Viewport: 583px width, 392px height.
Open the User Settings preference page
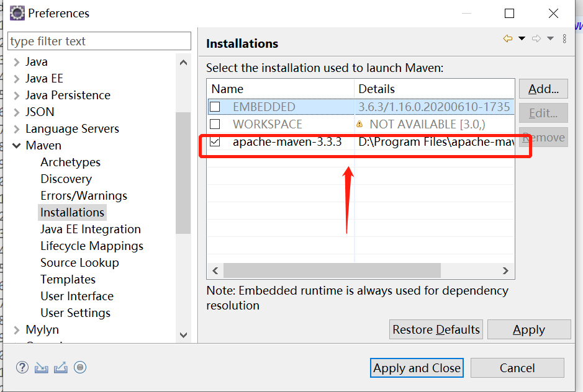75,313
